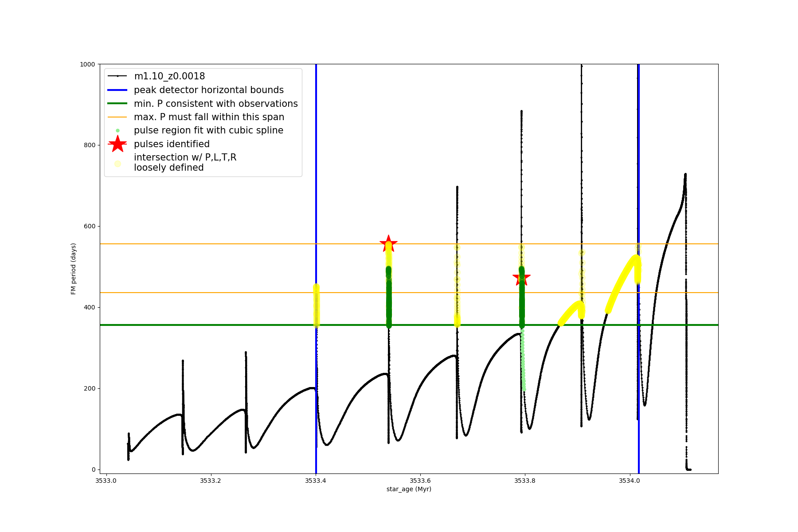The height and width of the screenshot is (532, 798).
Task: Click 'min. P consistent with observations' legend text
Action: [216, 104]
